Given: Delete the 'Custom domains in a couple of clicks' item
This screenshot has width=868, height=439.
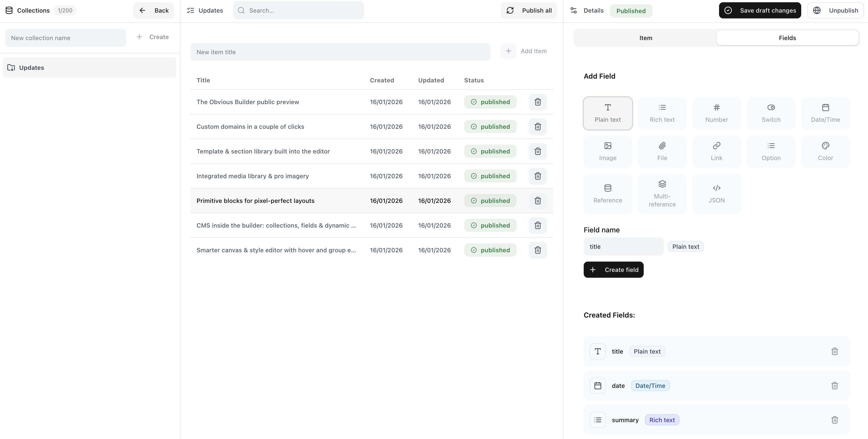Looking at the screenshot, I should [537, 127].
